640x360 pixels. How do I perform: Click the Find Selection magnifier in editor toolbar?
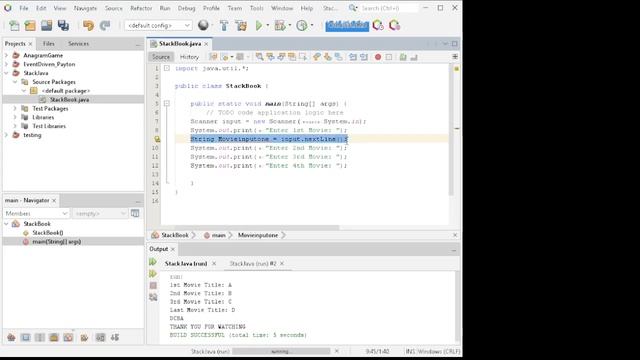tap(259, 57)
